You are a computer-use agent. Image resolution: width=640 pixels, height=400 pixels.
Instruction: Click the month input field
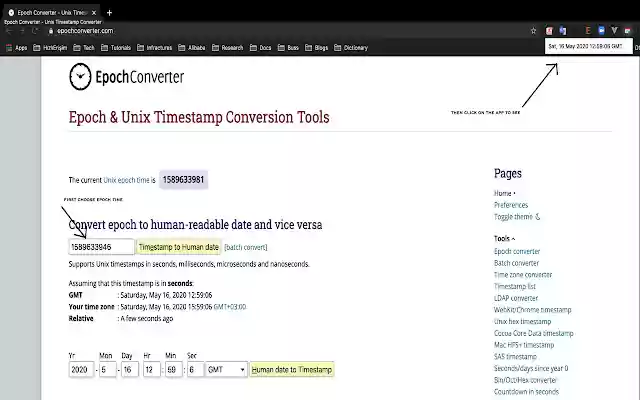[107, 370]
